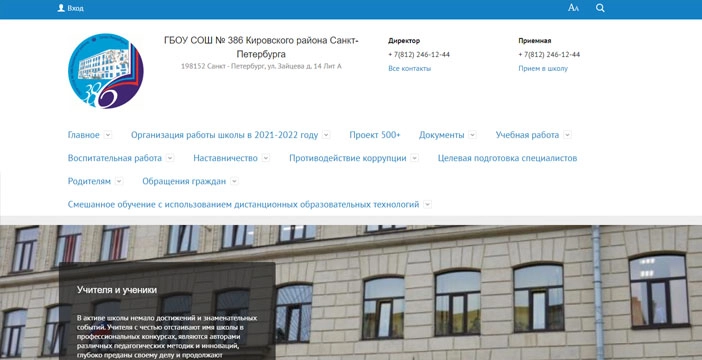
Task: Open Организация работы школы в 2021-2022 году
Action: [x=224, y=135]
